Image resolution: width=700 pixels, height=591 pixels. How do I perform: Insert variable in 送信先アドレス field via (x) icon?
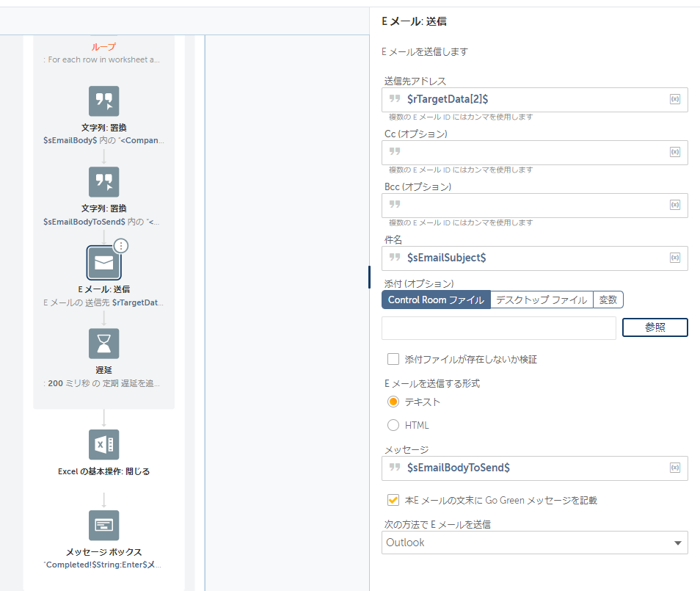point(675,99)
